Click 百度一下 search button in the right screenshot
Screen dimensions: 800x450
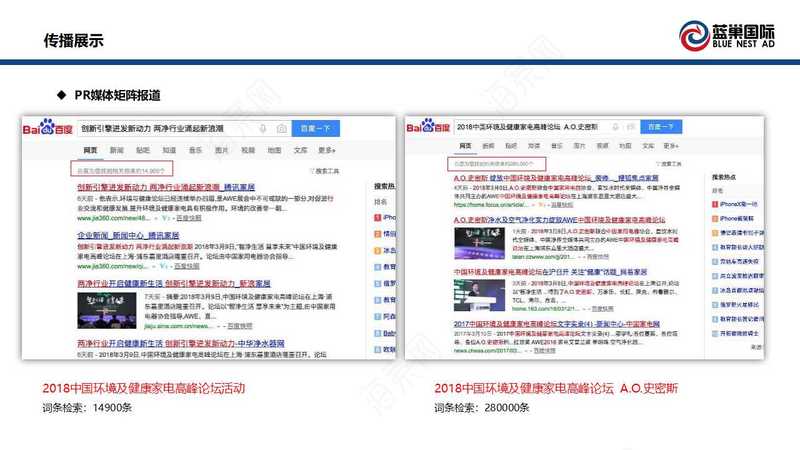pyautogui.click(x=661, y=127)
